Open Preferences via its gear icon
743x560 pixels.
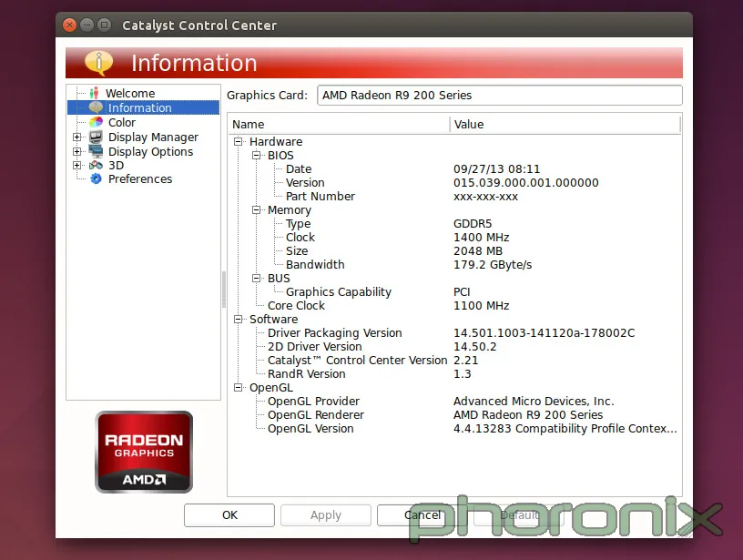pos(96,179)
